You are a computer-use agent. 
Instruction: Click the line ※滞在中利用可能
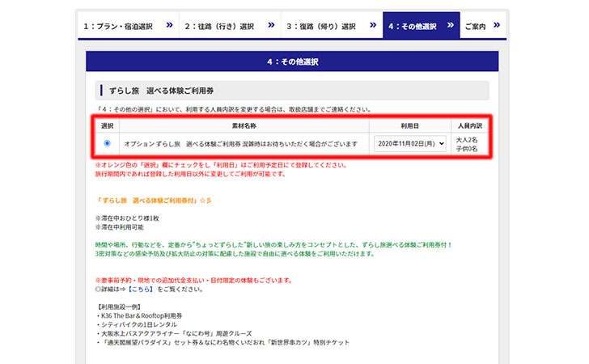[120, 227]
